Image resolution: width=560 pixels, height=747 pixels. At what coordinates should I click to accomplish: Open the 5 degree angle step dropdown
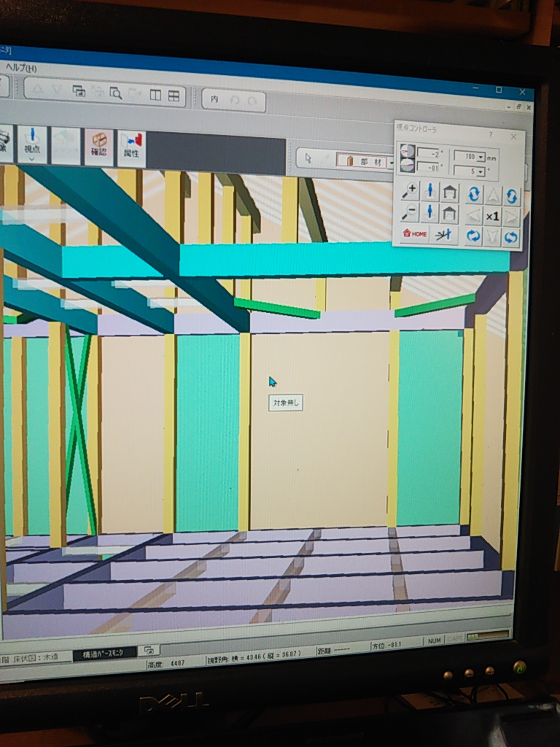[x=481, y=172]
